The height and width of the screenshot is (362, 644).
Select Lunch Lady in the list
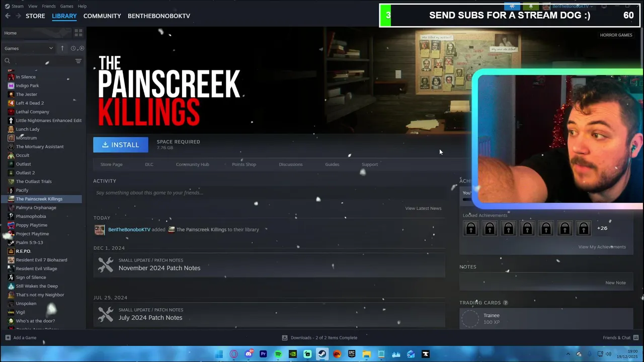pos(28,129)
